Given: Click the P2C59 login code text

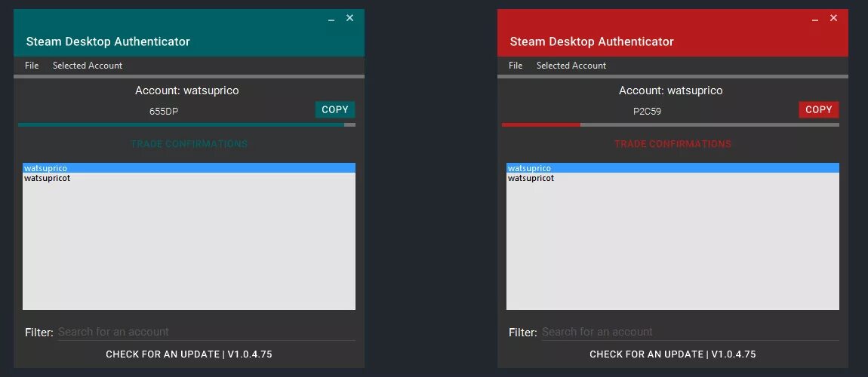Looking at the screenshot, I should click(x=647, y=111).
